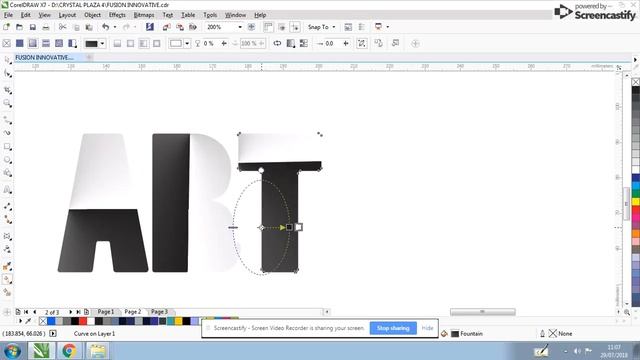
Task: Click the Paste clipboard icon
Action: click(89, 27)
